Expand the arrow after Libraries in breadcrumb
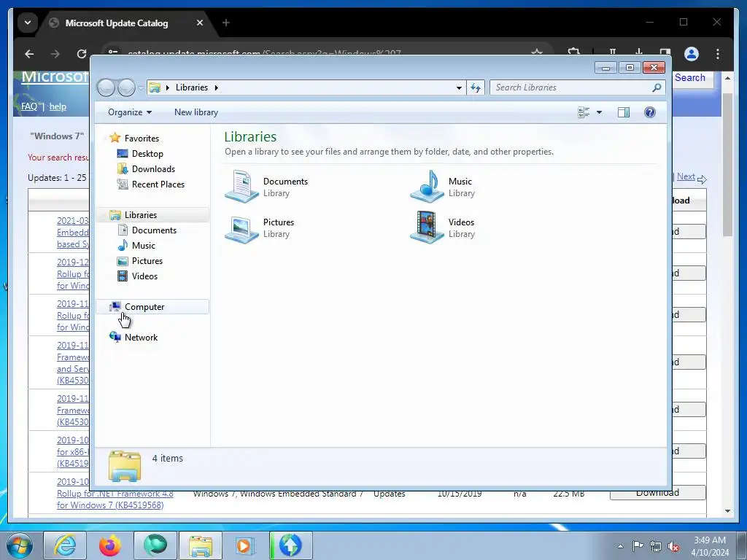 (216, 87)
